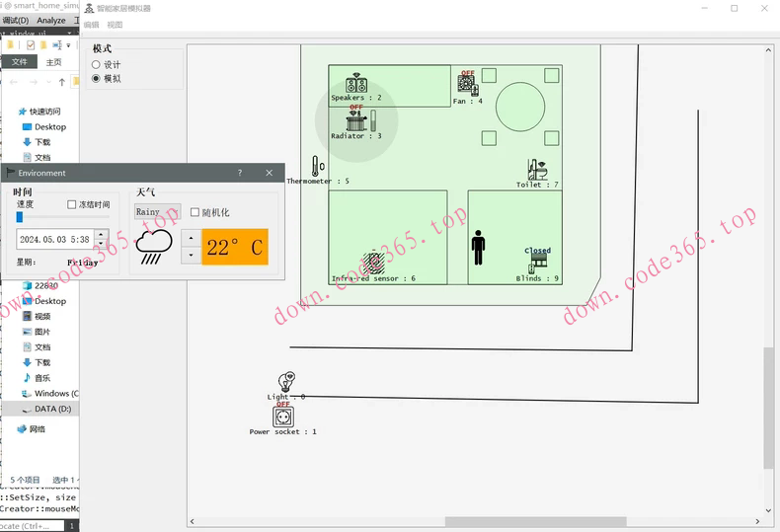Click the Radiator device icon
This screenshot has height=532, width=780.
click(356, 121)
